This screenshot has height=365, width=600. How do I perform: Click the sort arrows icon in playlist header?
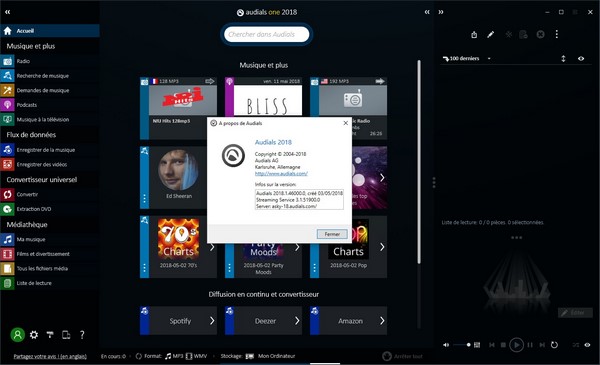[x=563, y=59]
